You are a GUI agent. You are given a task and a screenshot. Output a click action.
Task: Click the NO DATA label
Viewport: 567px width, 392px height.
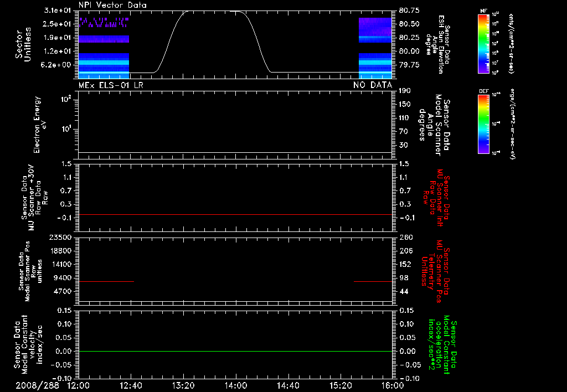pyautogui.click(x=373, y=85)
